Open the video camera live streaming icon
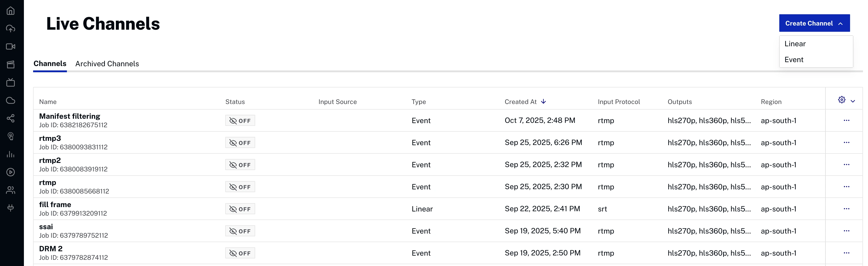The image size is (868, 266). click(11, 46)
